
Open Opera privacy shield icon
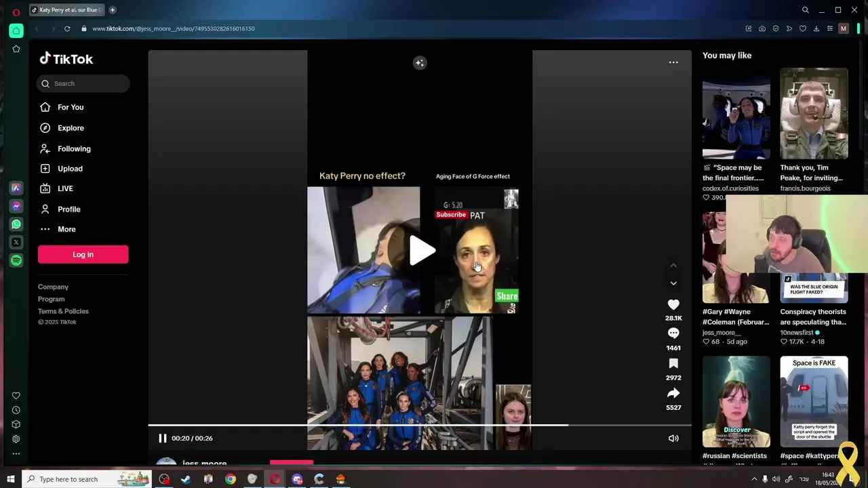pyautogui.click(x=776, y=28)
